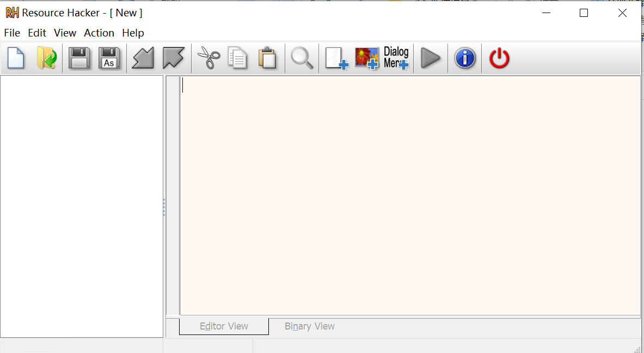Maximize the Resource Hacker window
Viewport: 644px width, 353px height.
tap(584, 13)
